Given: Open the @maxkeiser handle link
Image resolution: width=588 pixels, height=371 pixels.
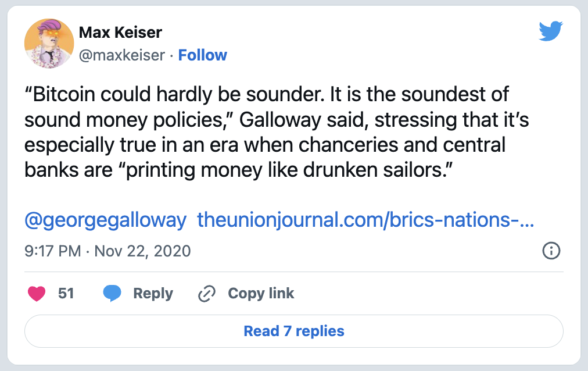Looking at the screenshot, I should (x=122, y=55).
